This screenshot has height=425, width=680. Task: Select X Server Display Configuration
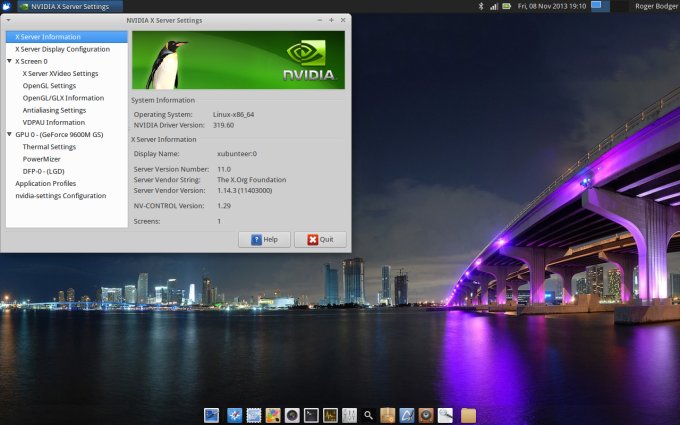click(x=62, y=49)
